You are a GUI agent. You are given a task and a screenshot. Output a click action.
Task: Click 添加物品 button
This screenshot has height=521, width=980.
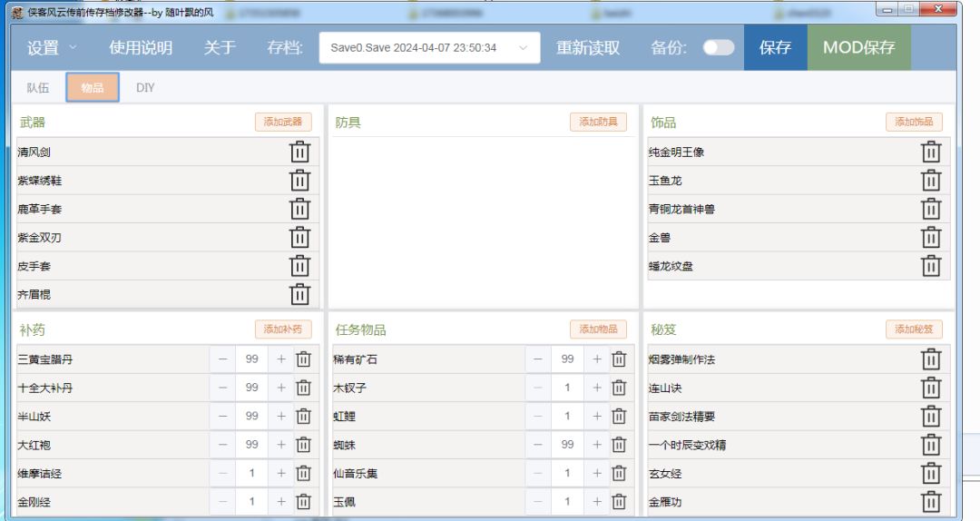tap(598, 329)
